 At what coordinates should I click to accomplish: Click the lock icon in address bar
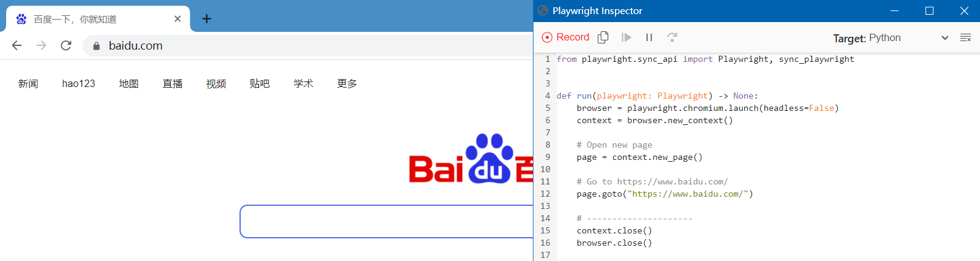pos(96,46)
